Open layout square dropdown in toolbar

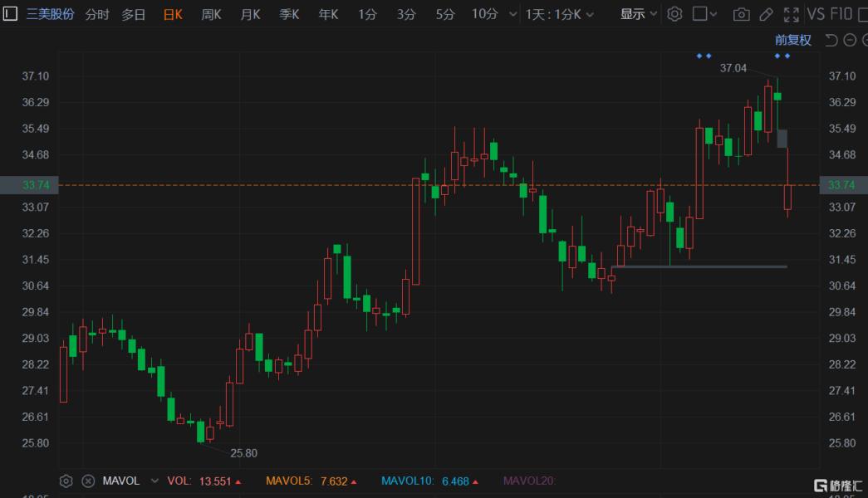(x=704, y=14)
